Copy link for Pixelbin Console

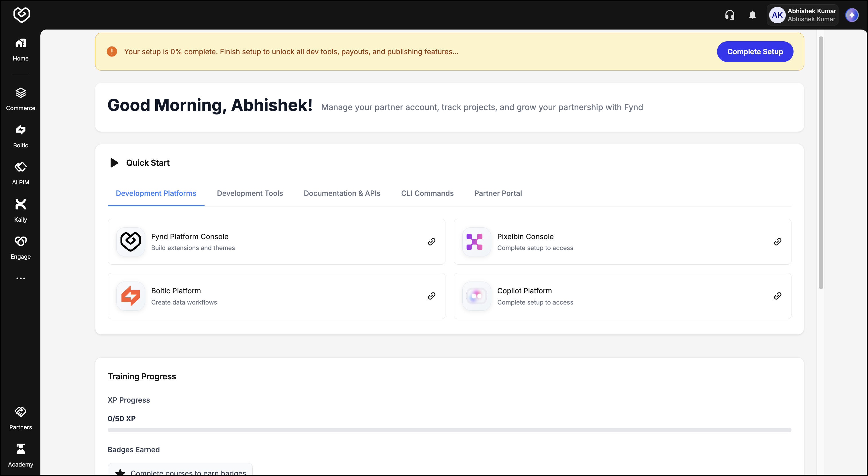coord(778,241)
